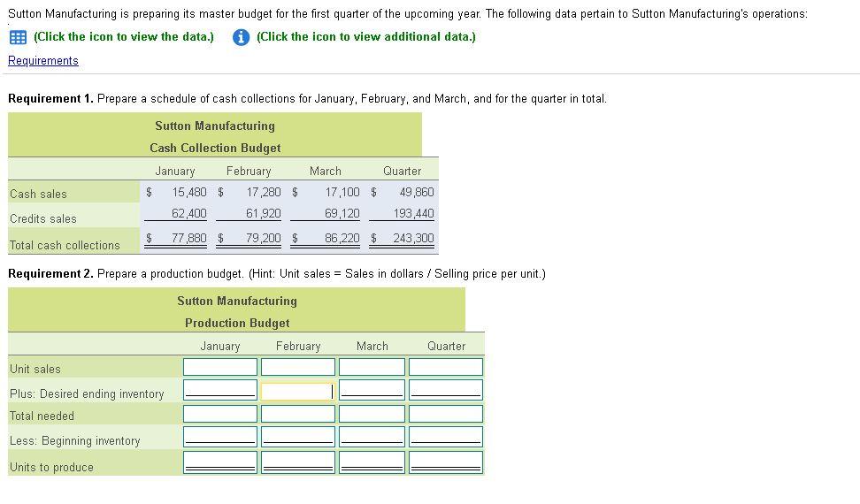
Task: Select the 'Requirement 1.' heading
Action: pyautogui.click(x=50, y=99)
